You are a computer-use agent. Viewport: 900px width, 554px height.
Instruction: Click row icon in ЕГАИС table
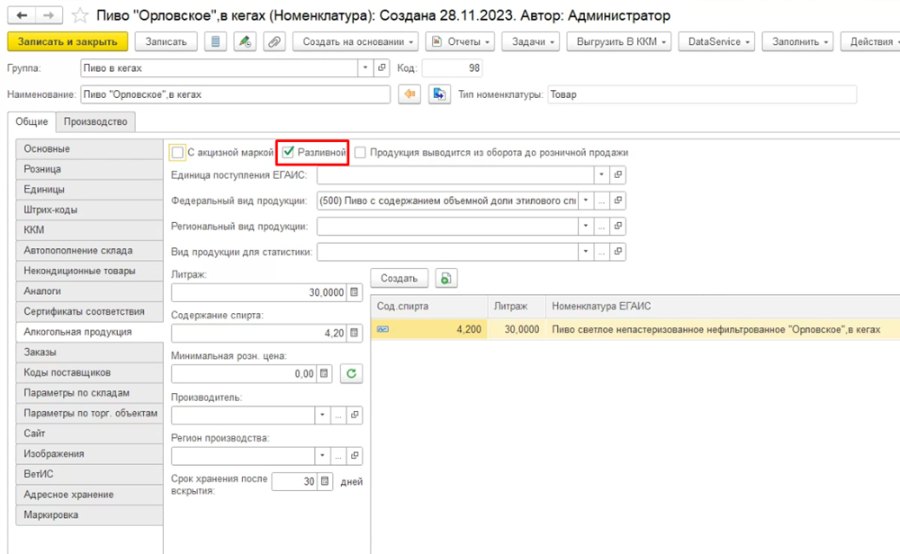pyautogui.click(x=383, y=330)
